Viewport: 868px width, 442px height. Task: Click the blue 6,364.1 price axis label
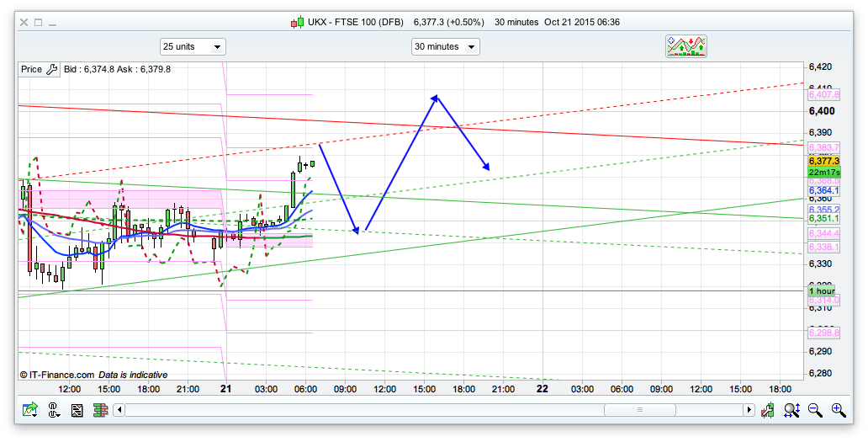(x=823, y=190)
